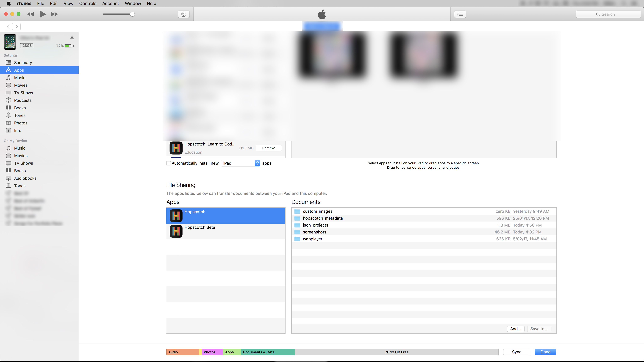
Task: Eject the connected iPad
Action: (72, 38)
